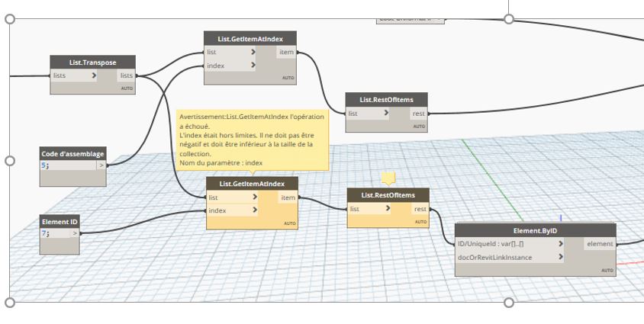Click list port chevron on gray List.RestOfItems
This screenshot has width=644, height=324.
386,114
